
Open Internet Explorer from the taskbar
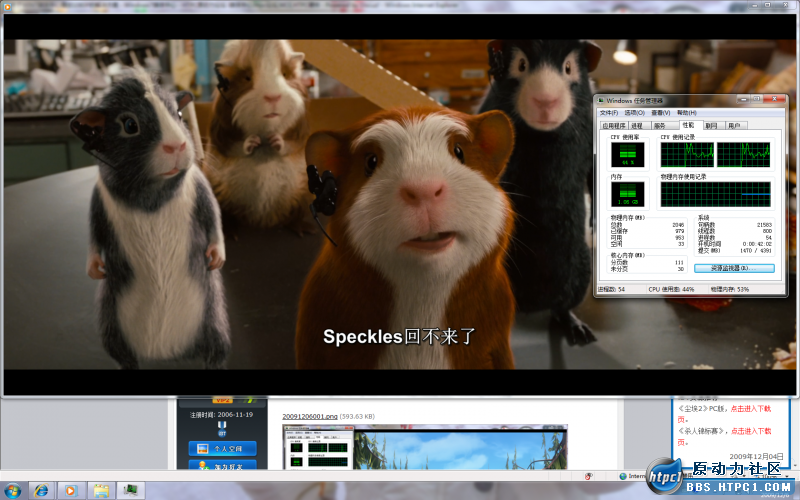point(41,491)
